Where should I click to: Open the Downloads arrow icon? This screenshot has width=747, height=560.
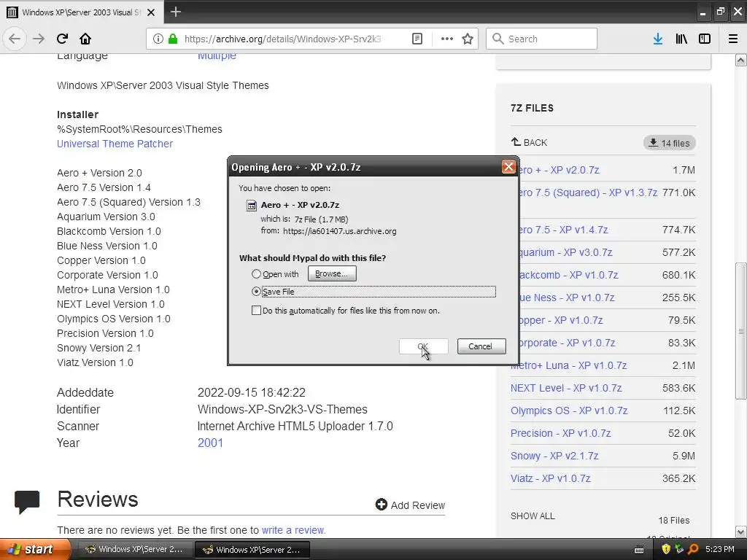click(658, 39)
